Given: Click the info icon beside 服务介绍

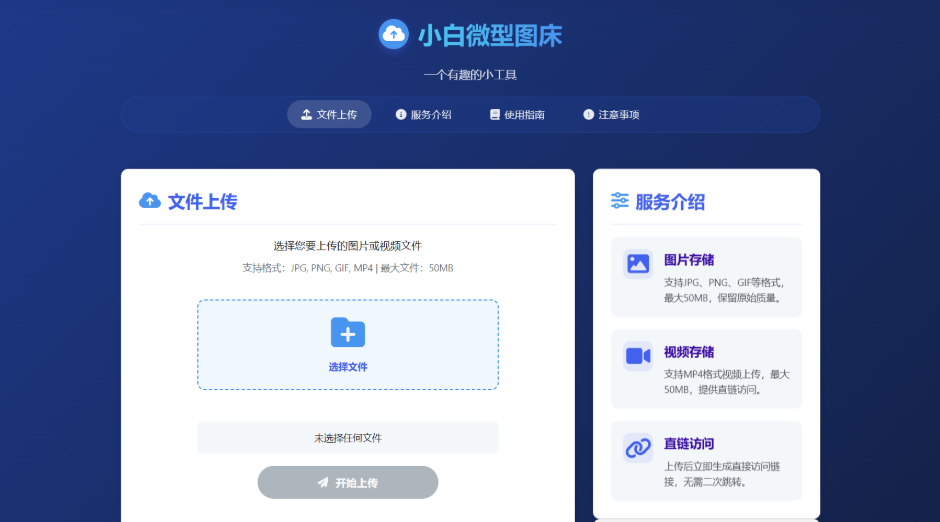Looking at the screenshot, I should (x=401, y=114).
